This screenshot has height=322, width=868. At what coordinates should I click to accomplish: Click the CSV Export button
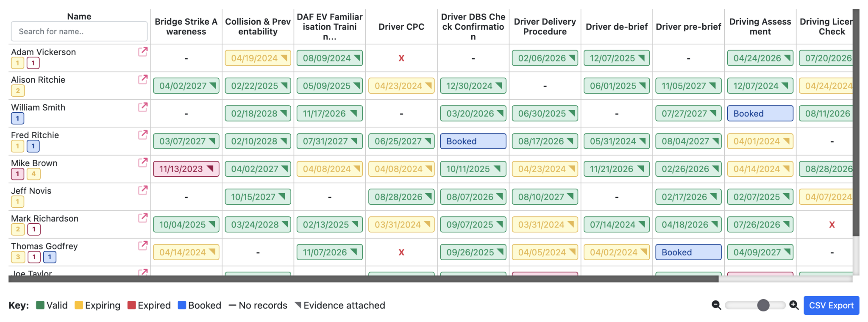pyautogui.click(x=831, y=305)
